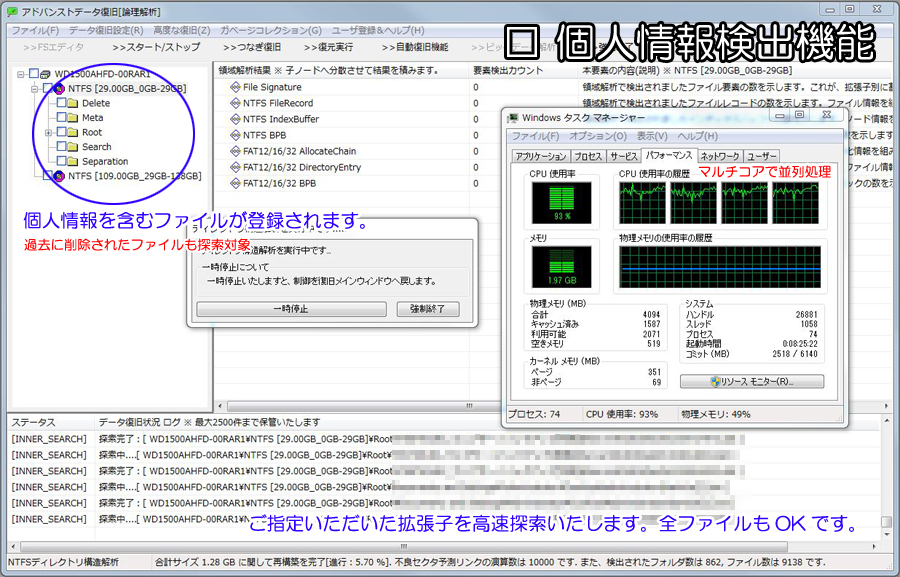This screenshot has height=577, width=900.
Task: Open Task Manager 表示(V) menu
Action: tap(652, 136)
